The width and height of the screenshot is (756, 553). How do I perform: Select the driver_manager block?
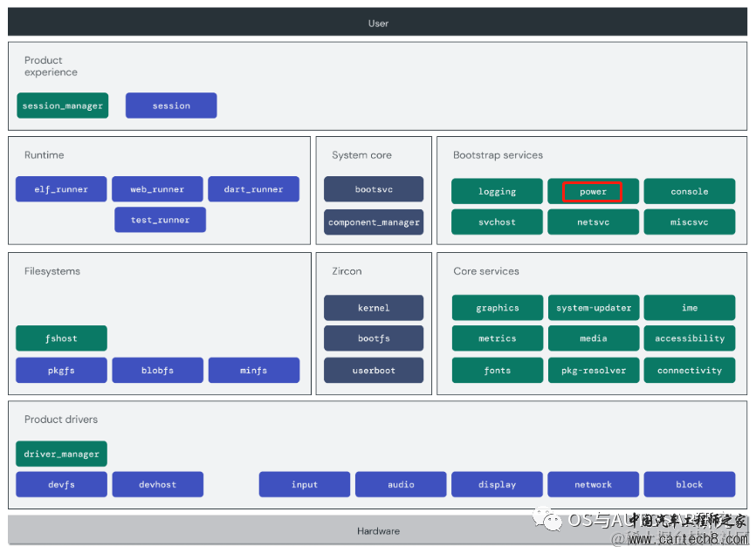pos(61,454)
